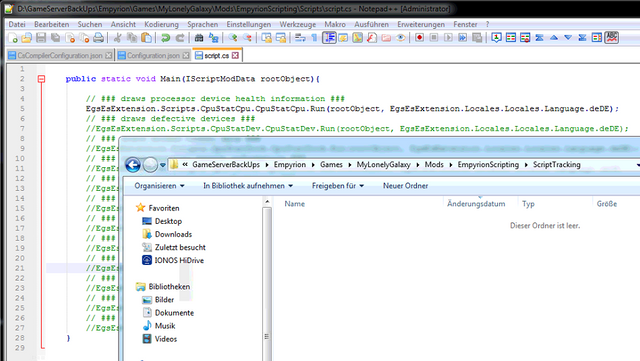Play back the recorded macro
The image size is (640, 361).
[448, 38]
